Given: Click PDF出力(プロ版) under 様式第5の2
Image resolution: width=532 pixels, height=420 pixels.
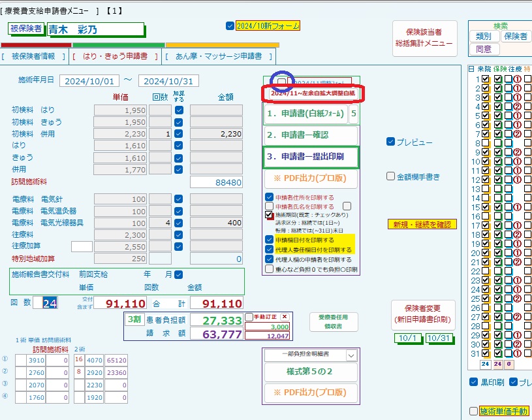Looking at the screenshot, I should [311, 393].
